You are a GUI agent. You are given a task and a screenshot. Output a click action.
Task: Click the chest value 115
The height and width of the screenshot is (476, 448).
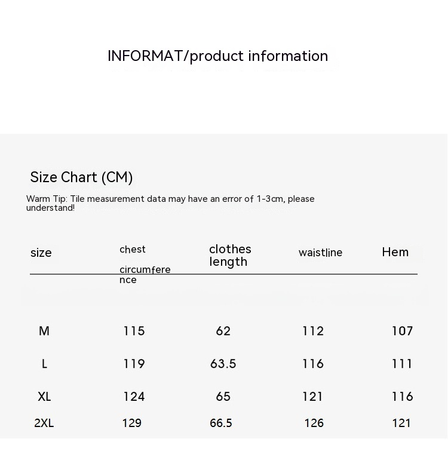point(134,331)
